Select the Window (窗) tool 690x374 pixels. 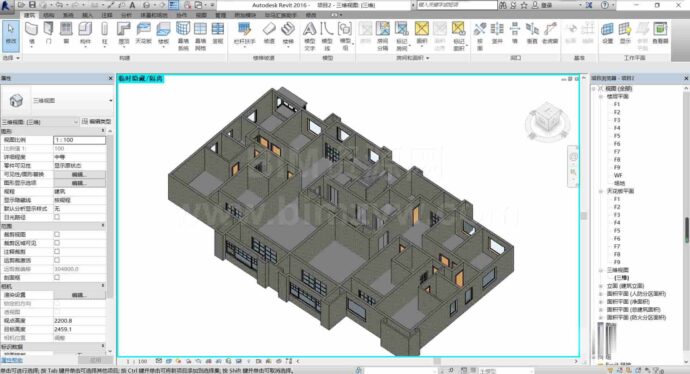66,33
